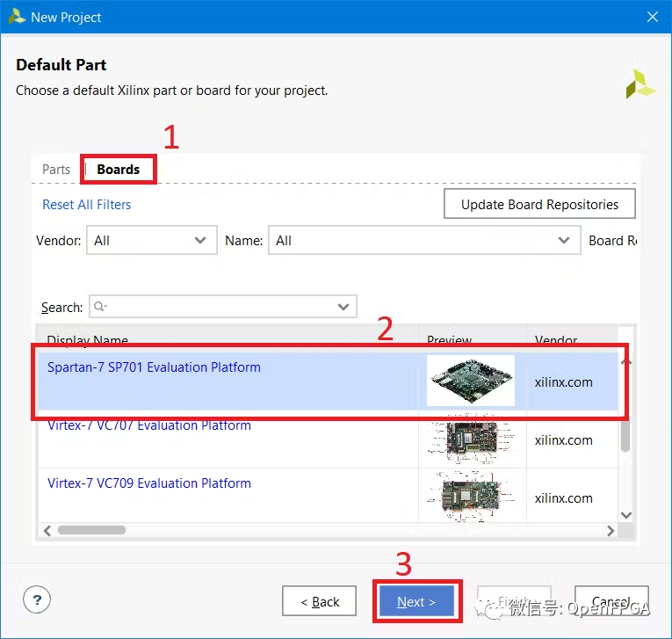
Task: Click the VC709 board preview image
Action: click(472, 497)
